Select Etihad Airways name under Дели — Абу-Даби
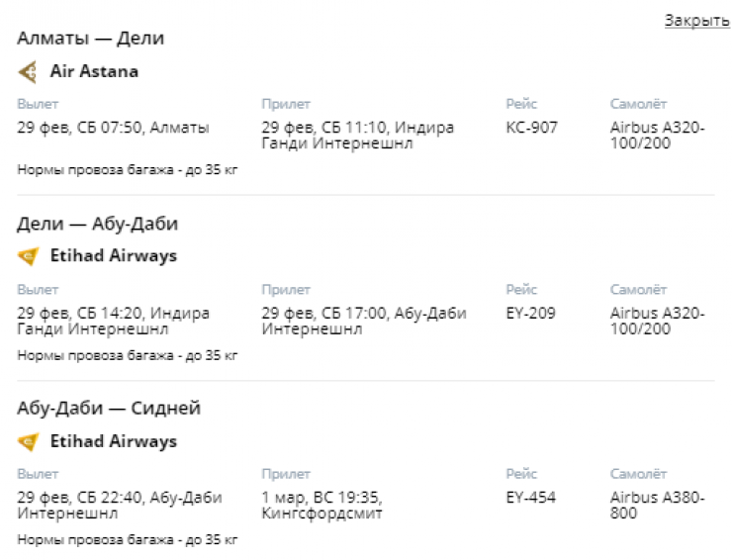This screenshot has height=560, width=732. click(113, 256)
